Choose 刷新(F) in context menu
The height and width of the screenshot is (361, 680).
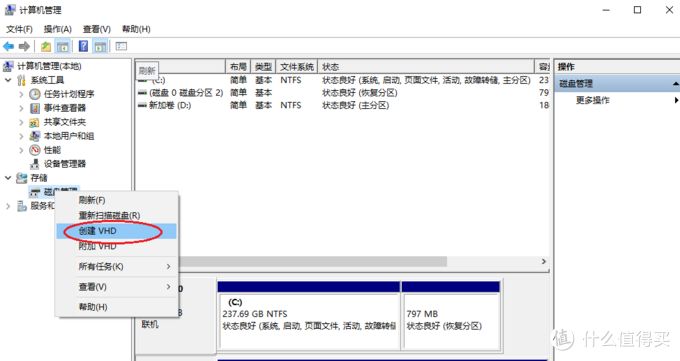click(117, 200)
